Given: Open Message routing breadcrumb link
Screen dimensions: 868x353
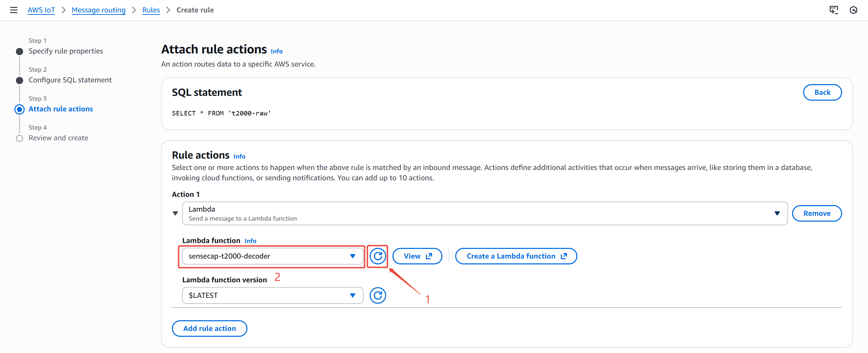Looking at the screenshot, I should 98,10.
